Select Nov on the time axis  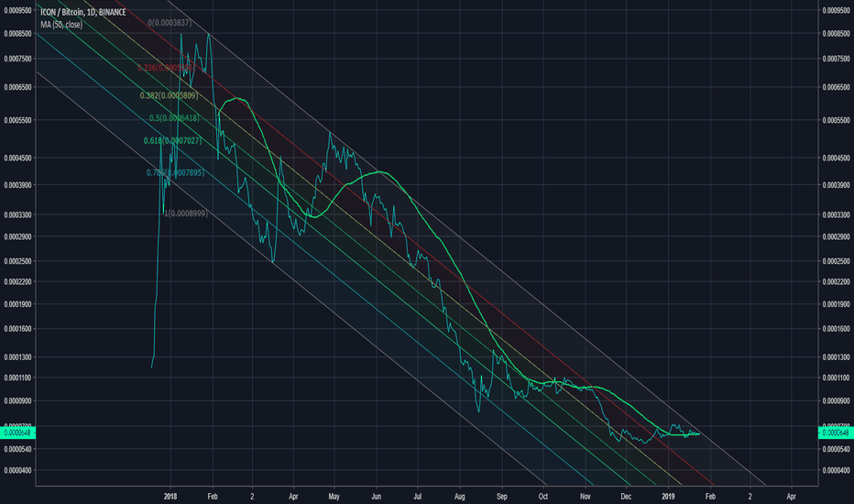click(585, 497)
